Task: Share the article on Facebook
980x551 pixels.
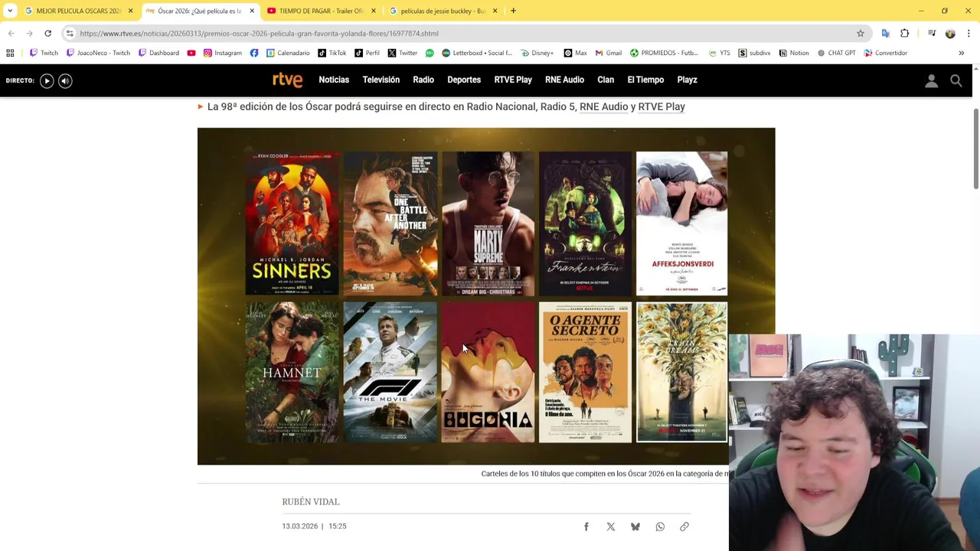Action: (x=586, y=527)
